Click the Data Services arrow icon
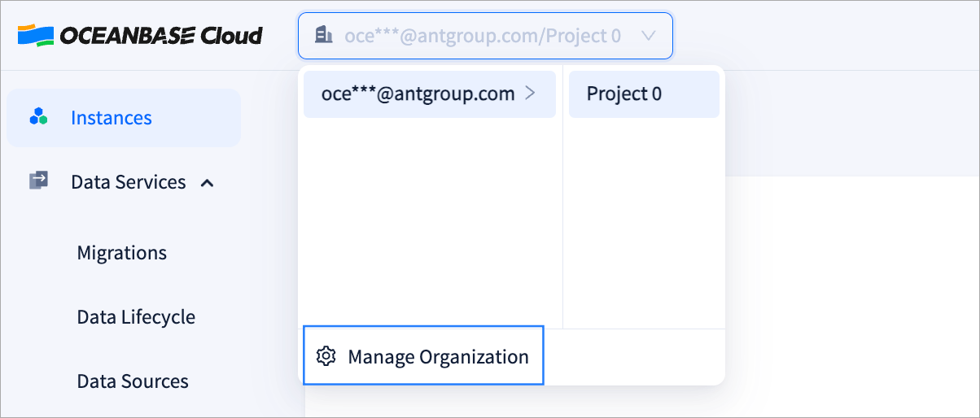The image size is (980, 418). coord(39,181)
